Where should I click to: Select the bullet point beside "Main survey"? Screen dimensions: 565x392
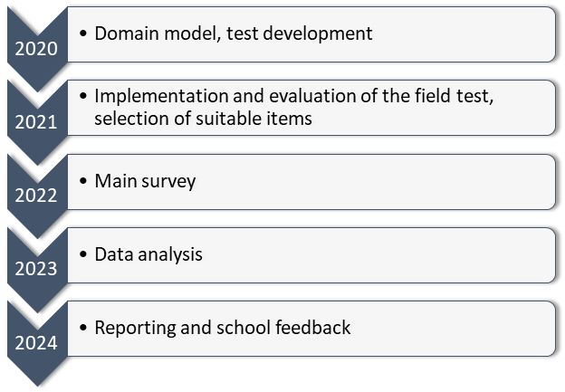tap(84, 182)
